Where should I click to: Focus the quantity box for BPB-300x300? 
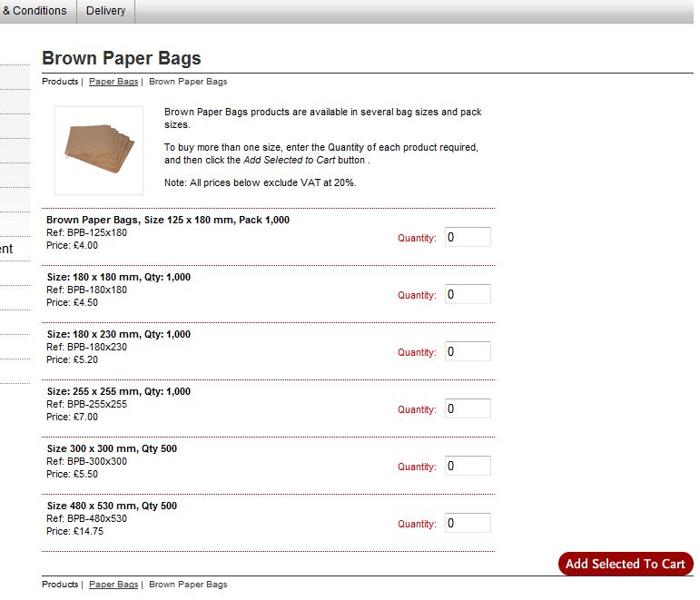tap(468, 466)
